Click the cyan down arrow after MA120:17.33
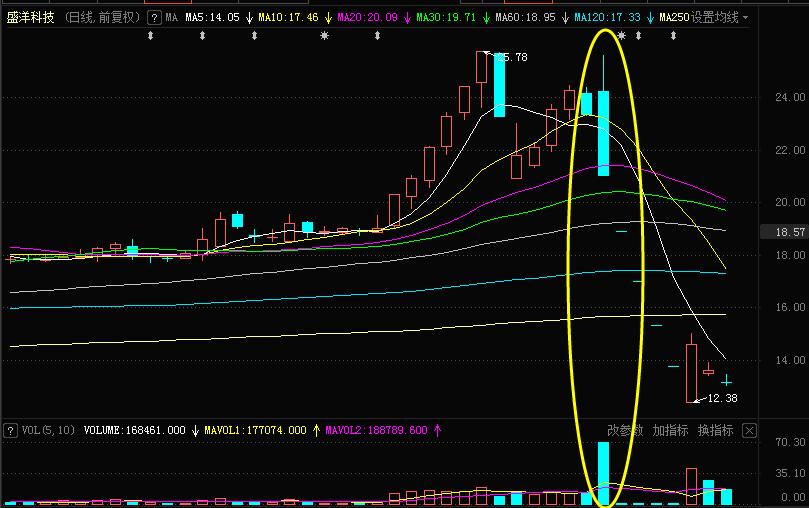Viewport: 809px width, 508px height. tap(650, 18)
